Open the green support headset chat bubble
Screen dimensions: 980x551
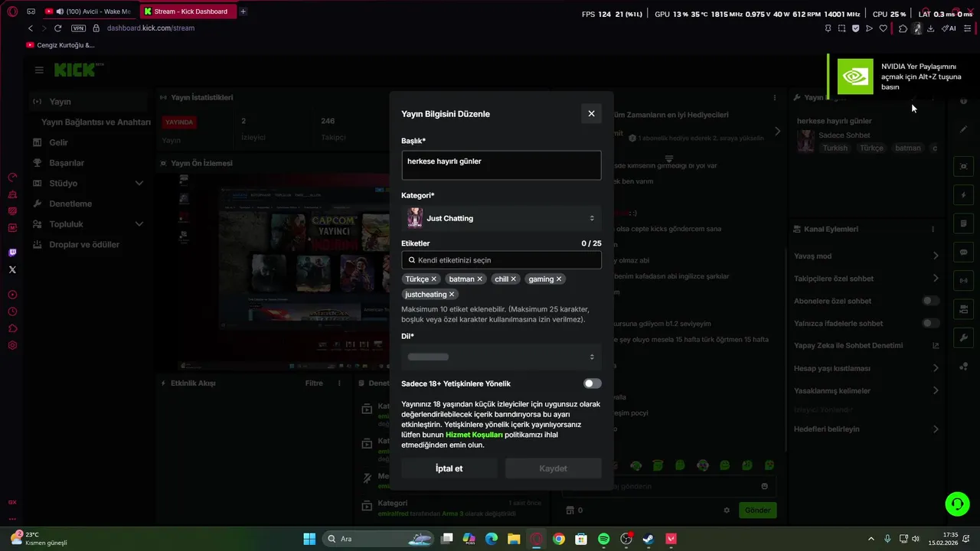[x=957, y=503]
